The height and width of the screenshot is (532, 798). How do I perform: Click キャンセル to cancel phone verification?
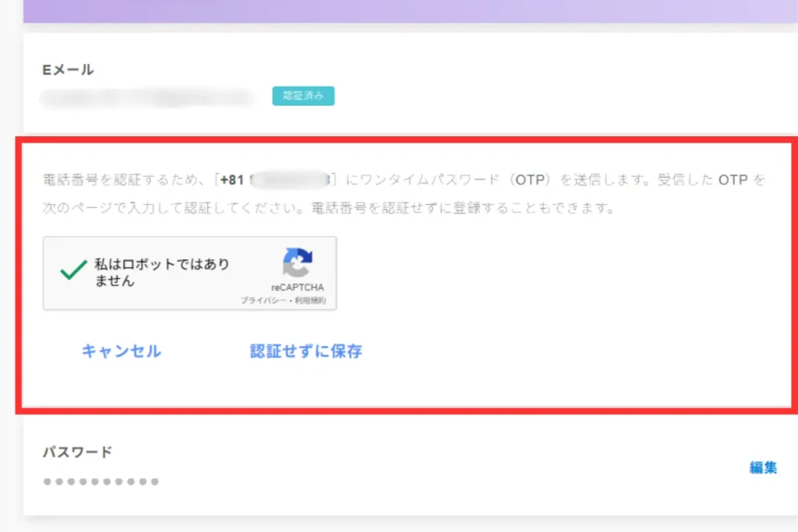point(121,351)
